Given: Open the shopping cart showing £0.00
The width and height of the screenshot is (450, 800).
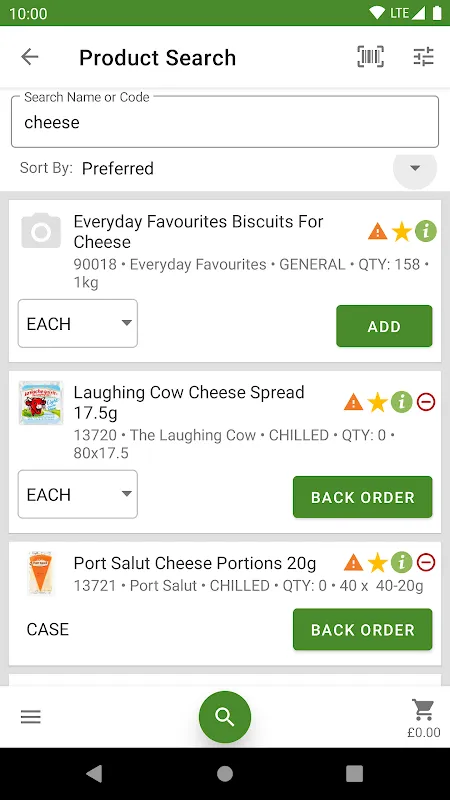Looking at the screenshot, I should pyautogui.click(x=423, y=718).
